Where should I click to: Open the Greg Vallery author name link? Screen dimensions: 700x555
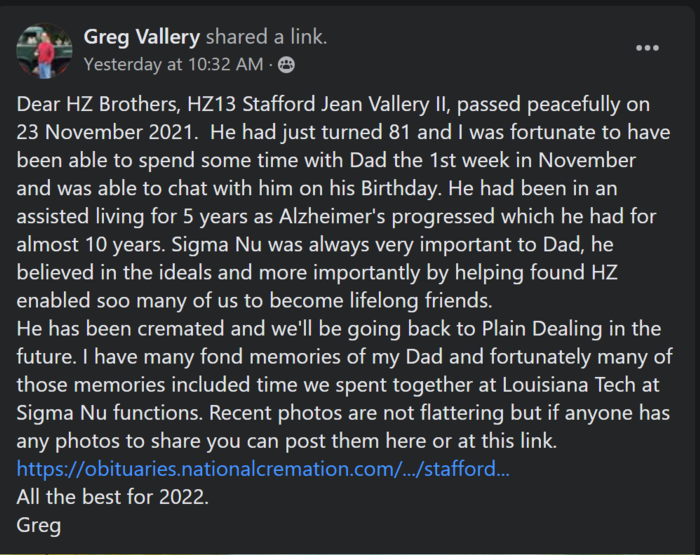142,37
